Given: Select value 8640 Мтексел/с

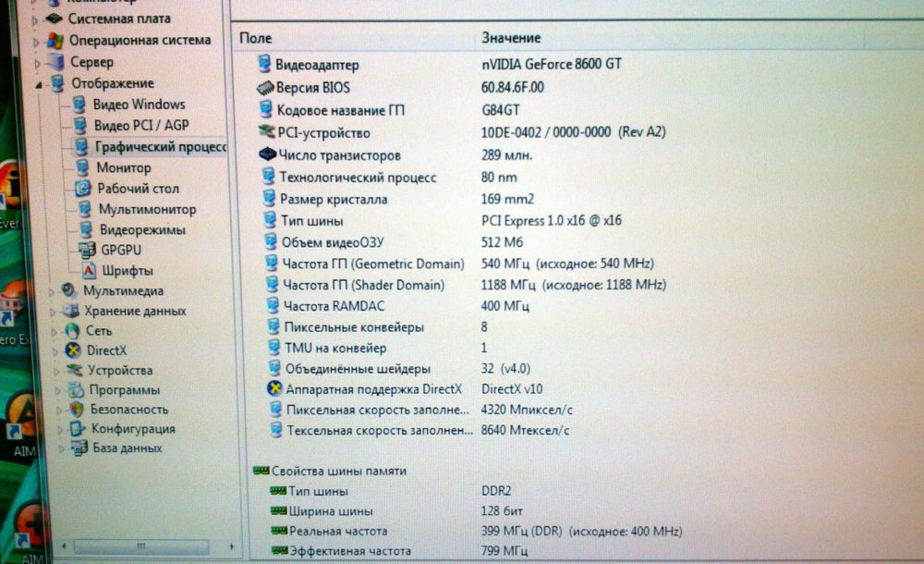Looking at the screenshot, I should pos(525,430).
